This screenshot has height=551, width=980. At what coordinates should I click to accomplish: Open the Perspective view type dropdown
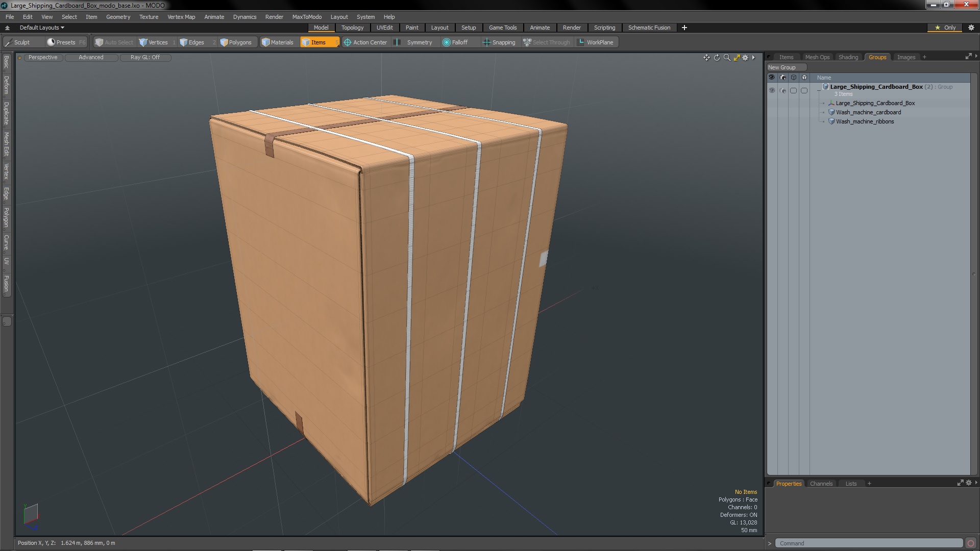pos(43,57)
